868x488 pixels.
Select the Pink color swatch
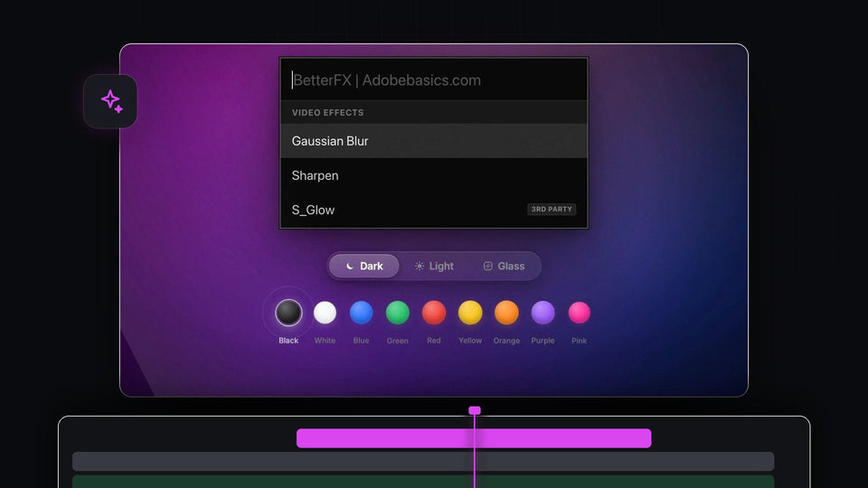[x=579, y=313]
